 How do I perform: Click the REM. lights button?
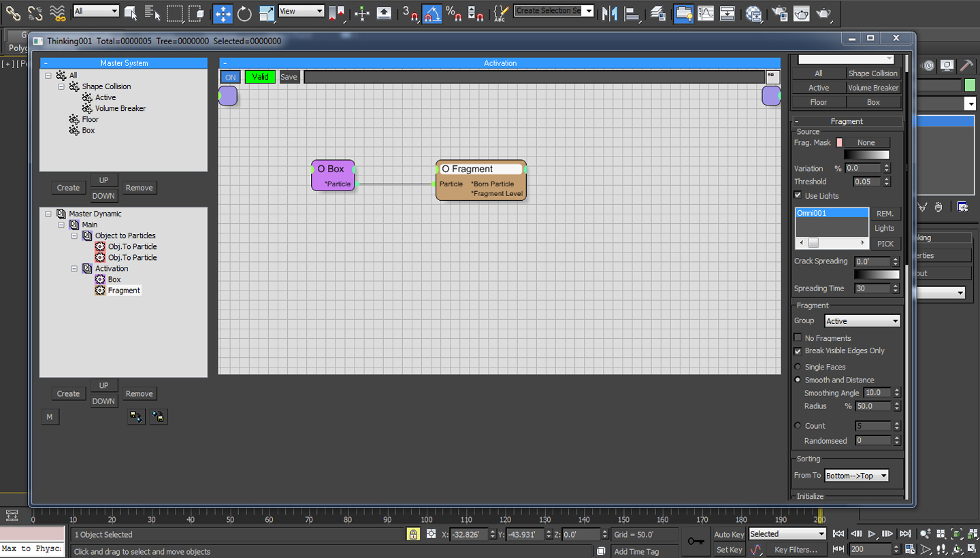(885, 214)
